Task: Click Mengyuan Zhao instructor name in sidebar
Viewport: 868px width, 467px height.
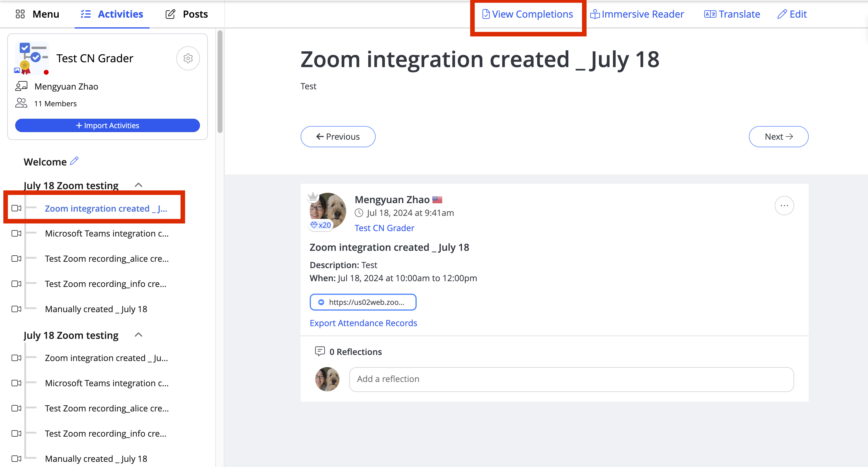Action: (66, 87)
